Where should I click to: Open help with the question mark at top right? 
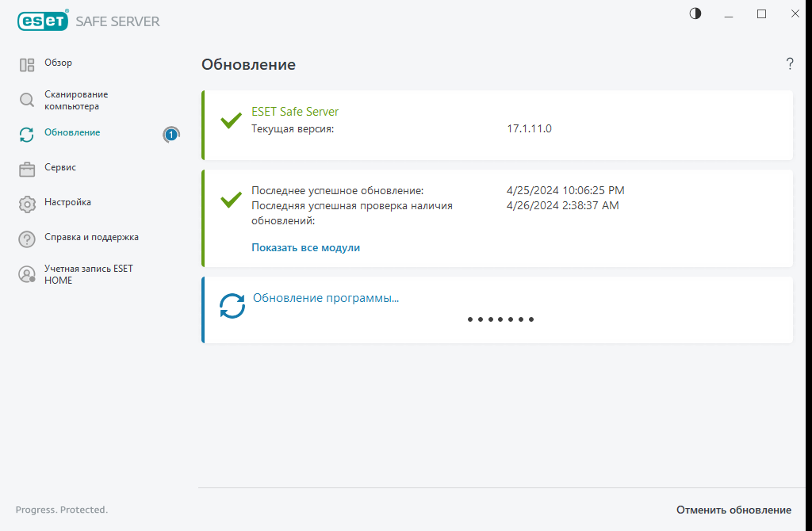point(789,63)
